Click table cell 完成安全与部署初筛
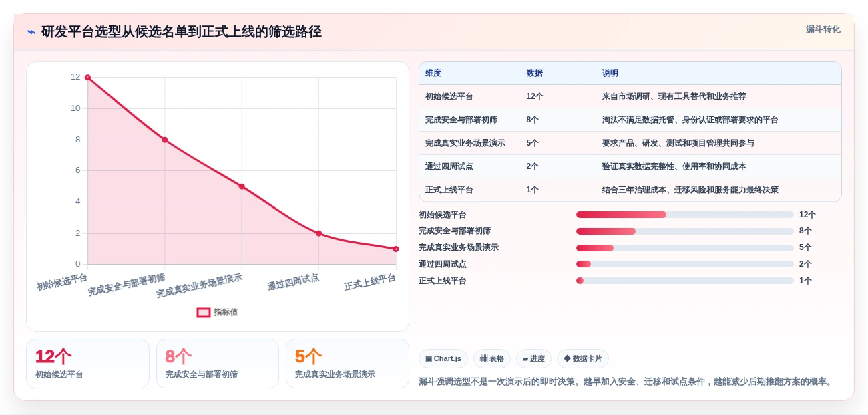 [461, 120]
